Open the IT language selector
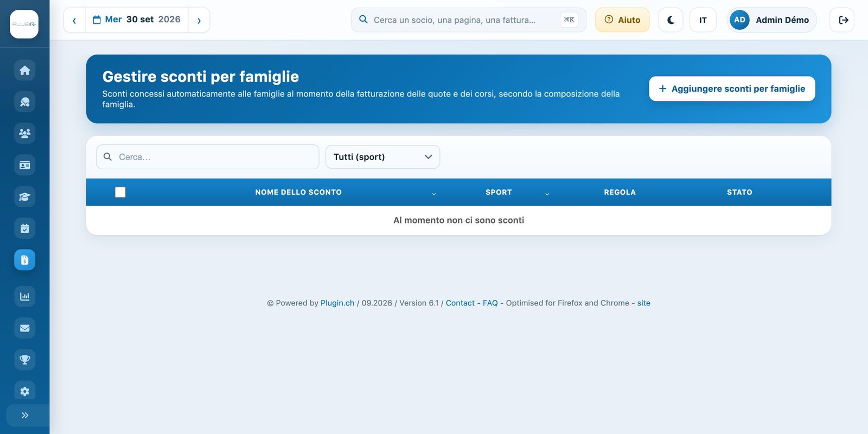 (x=703, y=20)
